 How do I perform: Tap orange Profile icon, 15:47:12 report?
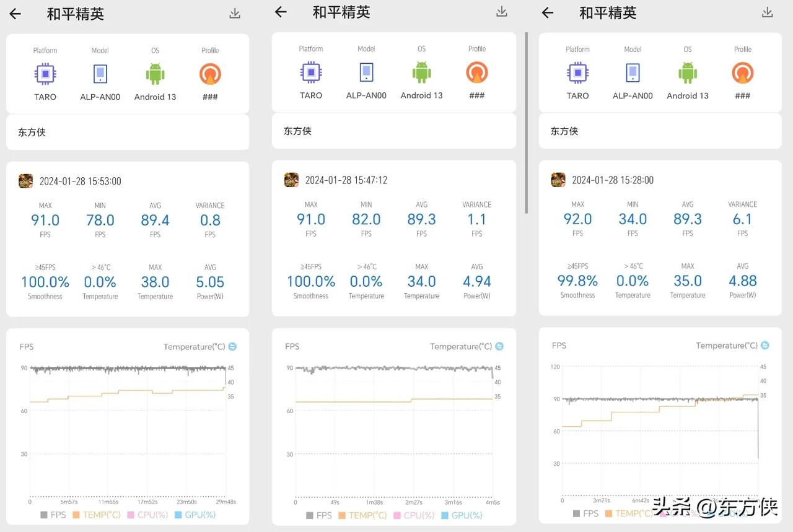[x=477, y=72]
